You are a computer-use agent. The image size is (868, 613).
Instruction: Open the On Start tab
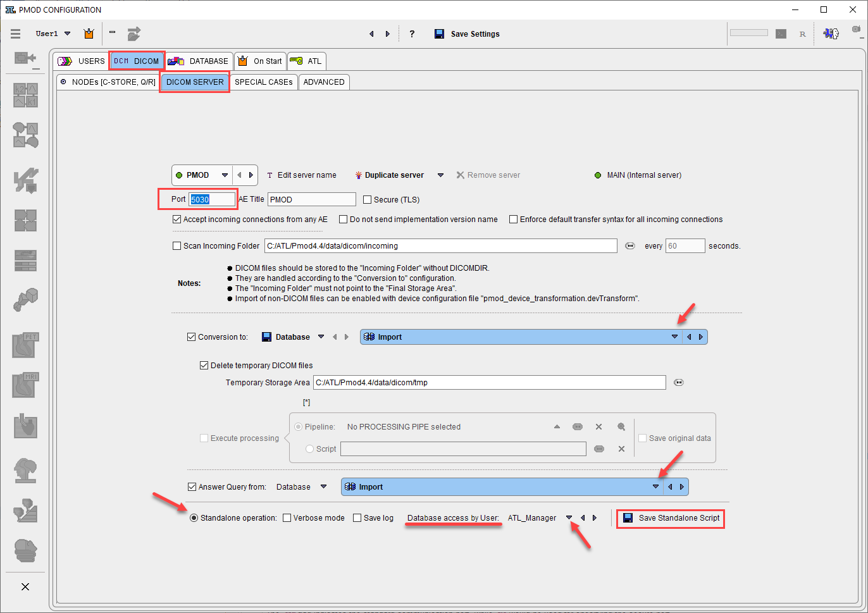click(x=260, y=61)
